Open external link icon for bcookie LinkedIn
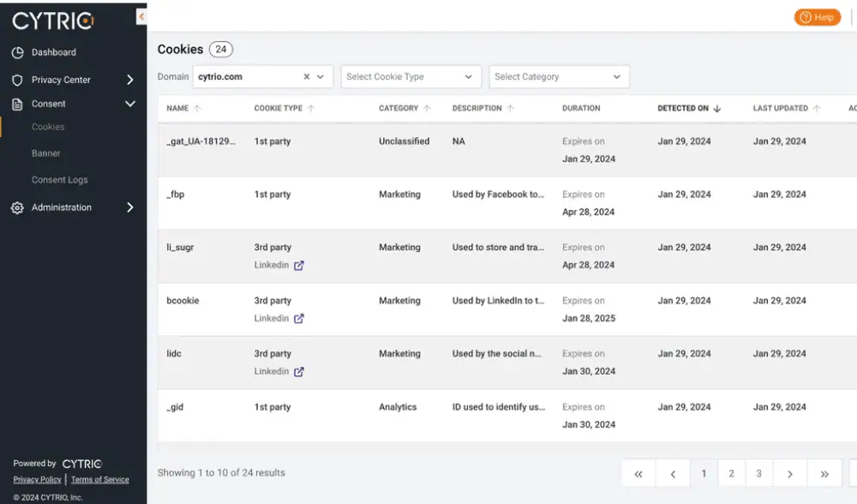Viewport: 857px width, 504px height. [x=299, y=319]
